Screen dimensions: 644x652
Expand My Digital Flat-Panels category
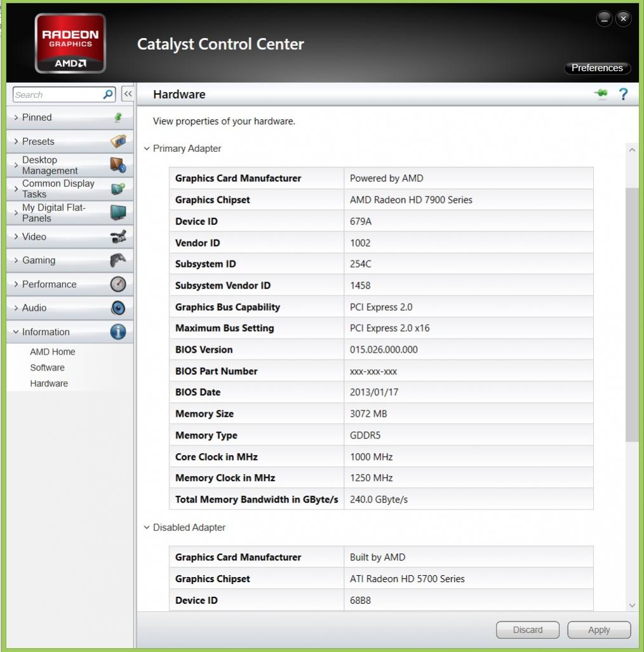tap(53, 213)
